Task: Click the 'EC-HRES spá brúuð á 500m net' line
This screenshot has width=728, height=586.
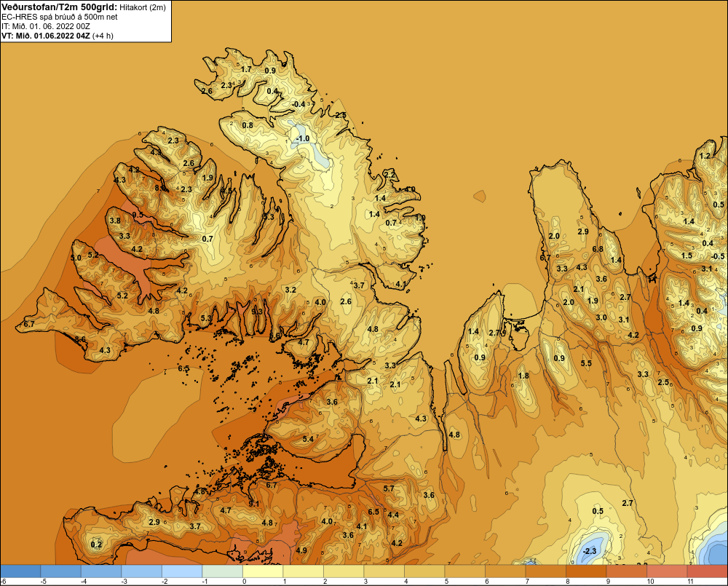Action: tap(60, 17)
